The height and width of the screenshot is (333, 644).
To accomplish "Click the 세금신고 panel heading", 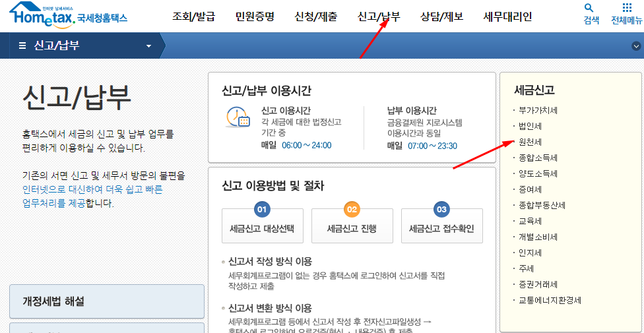I will coord(534,90).
